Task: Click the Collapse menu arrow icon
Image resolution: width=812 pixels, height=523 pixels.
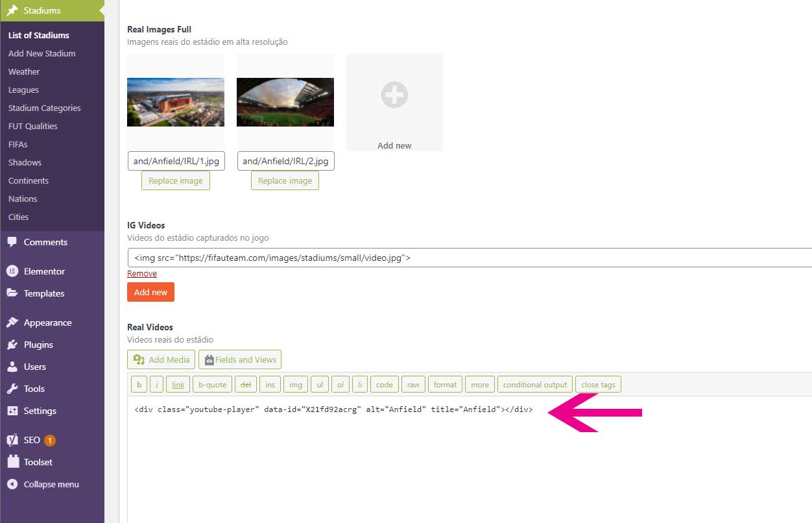Action: coord(12,484)
